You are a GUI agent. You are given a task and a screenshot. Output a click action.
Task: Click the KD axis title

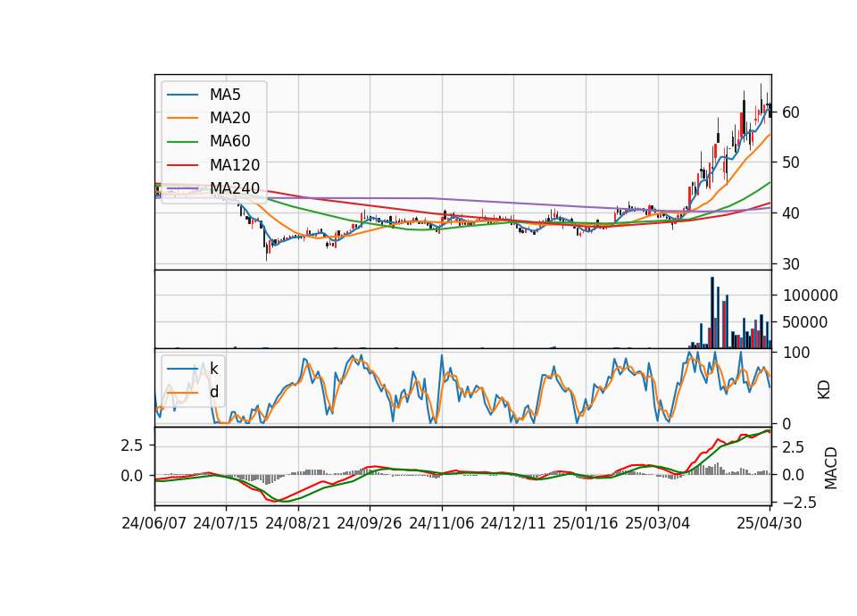824,389
